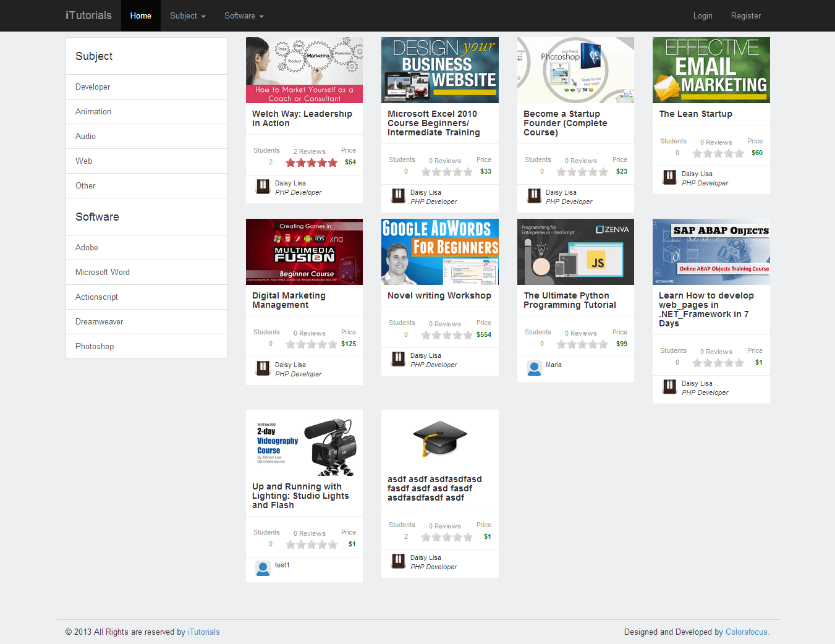Click Daisy Lisa avatar on asdf asdf course card
This screenshot has width=835, height=644.
pyautogui.click(x=398, y=561)
